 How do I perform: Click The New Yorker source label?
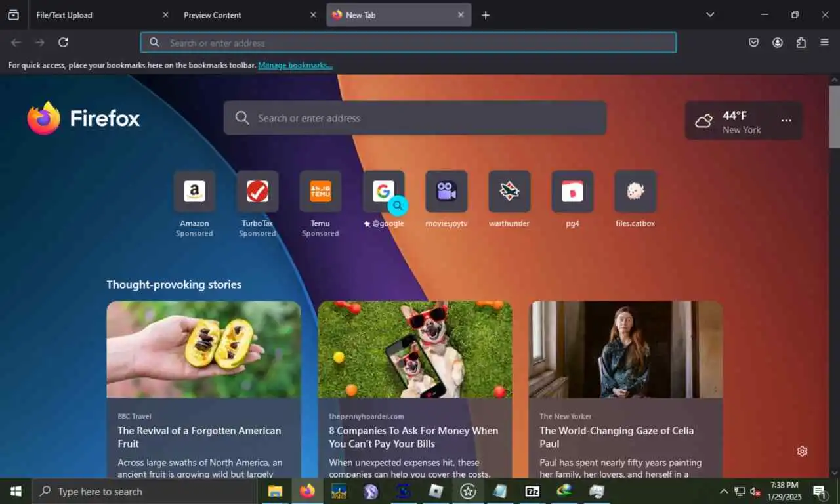[x=566, y=416]
